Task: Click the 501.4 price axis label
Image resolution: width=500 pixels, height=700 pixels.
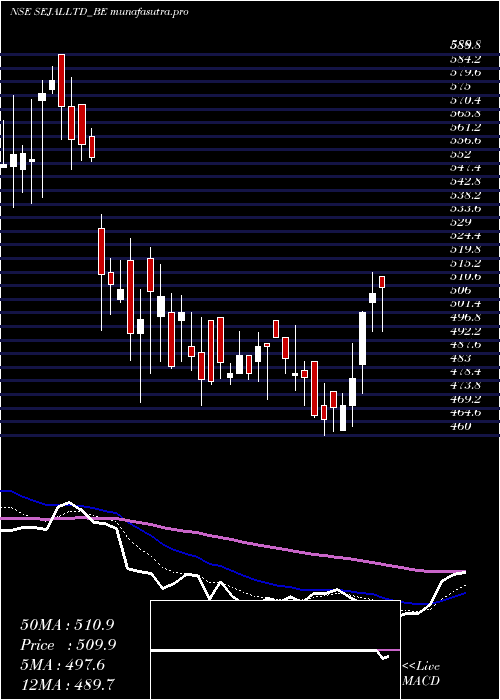Action: click(x=466, y=304)
